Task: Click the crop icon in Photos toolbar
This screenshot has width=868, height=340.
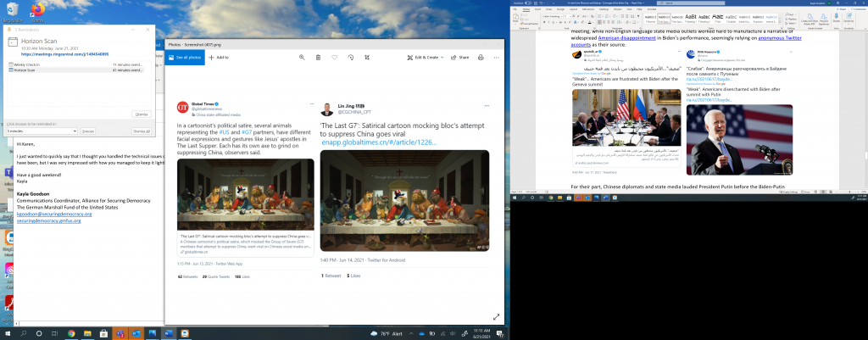Action: pos(366,57)
